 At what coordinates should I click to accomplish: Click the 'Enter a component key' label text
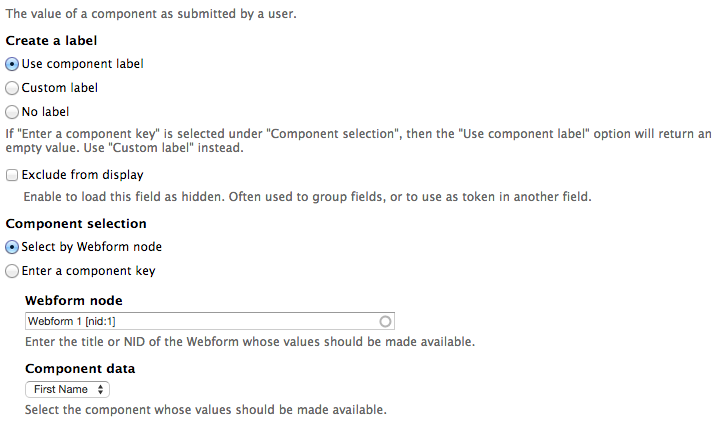click(88, 270)
